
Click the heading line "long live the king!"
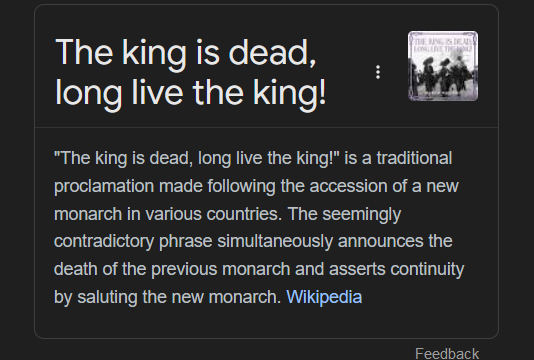tap(191, 93)
